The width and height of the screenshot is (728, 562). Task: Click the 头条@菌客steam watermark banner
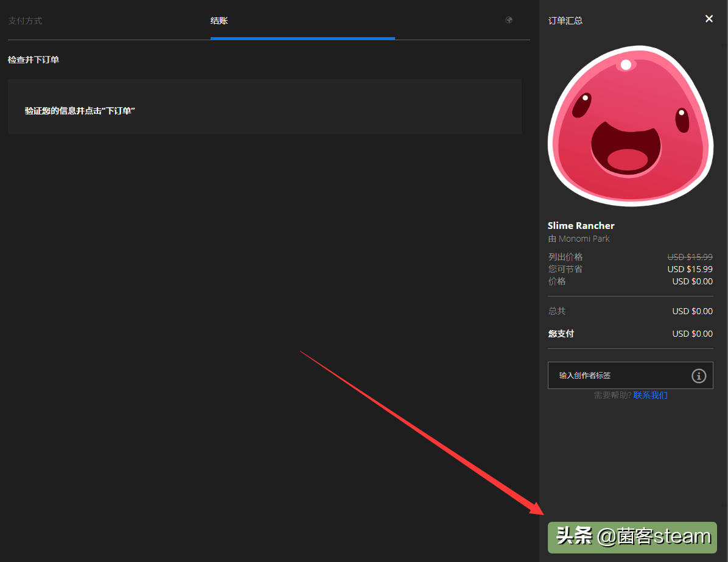pos(632,538)
